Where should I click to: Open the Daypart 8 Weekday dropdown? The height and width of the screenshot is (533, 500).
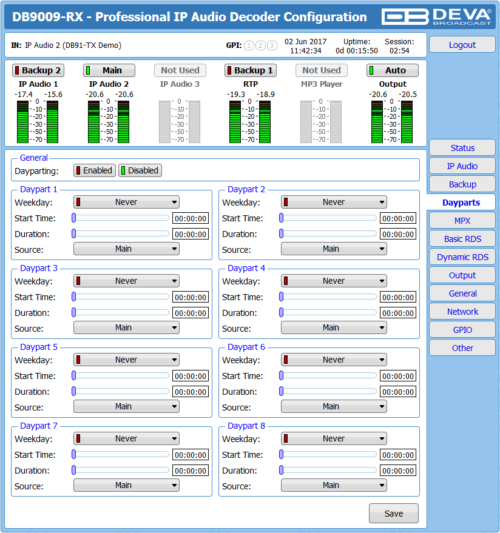pos(334,439)
